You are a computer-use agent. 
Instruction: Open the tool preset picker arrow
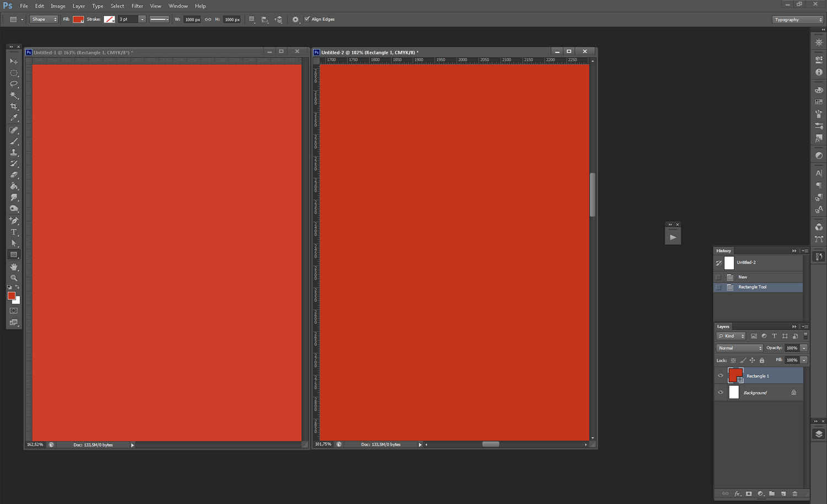(x=22, y=19)
